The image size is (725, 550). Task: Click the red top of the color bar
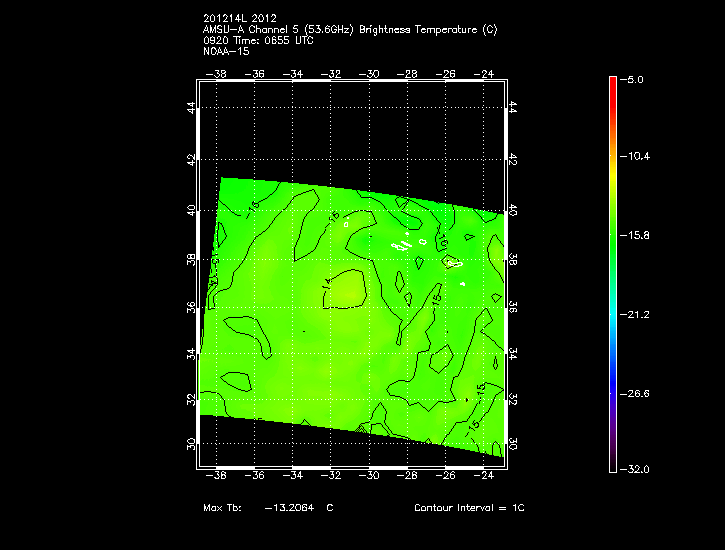[x=612, y=80]
